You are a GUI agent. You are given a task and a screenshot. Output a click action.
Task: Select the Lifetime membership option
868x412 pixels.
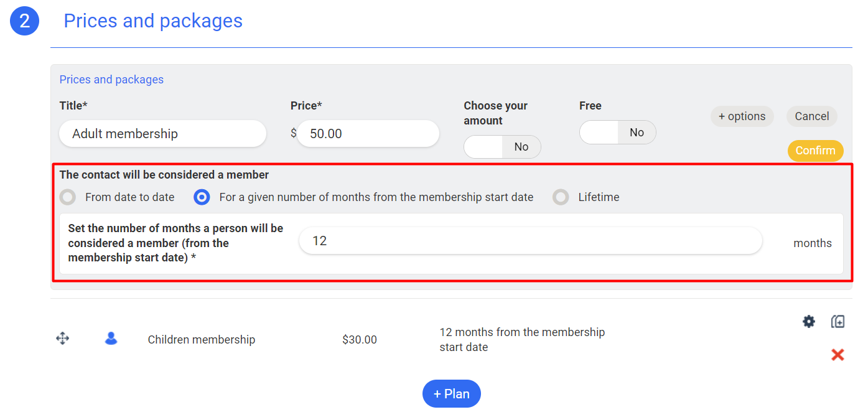pyautogui.click(x=561, y=197)
